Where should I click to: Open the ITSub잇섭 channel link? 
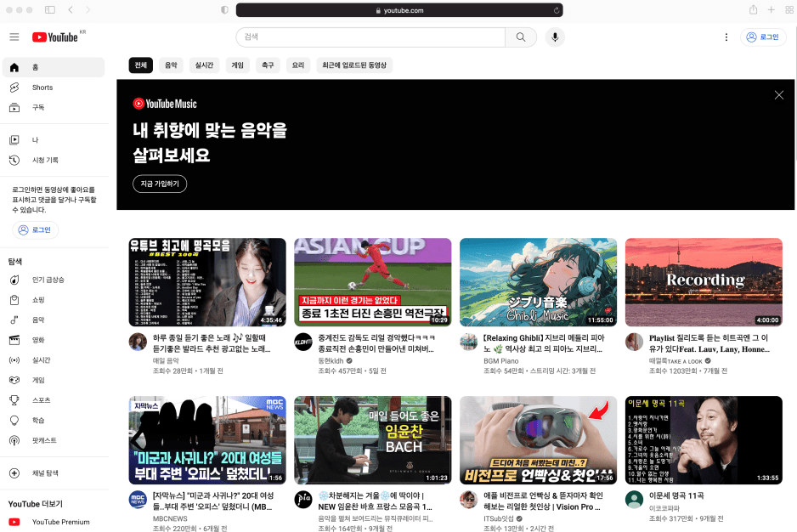[x=499, y=518]
